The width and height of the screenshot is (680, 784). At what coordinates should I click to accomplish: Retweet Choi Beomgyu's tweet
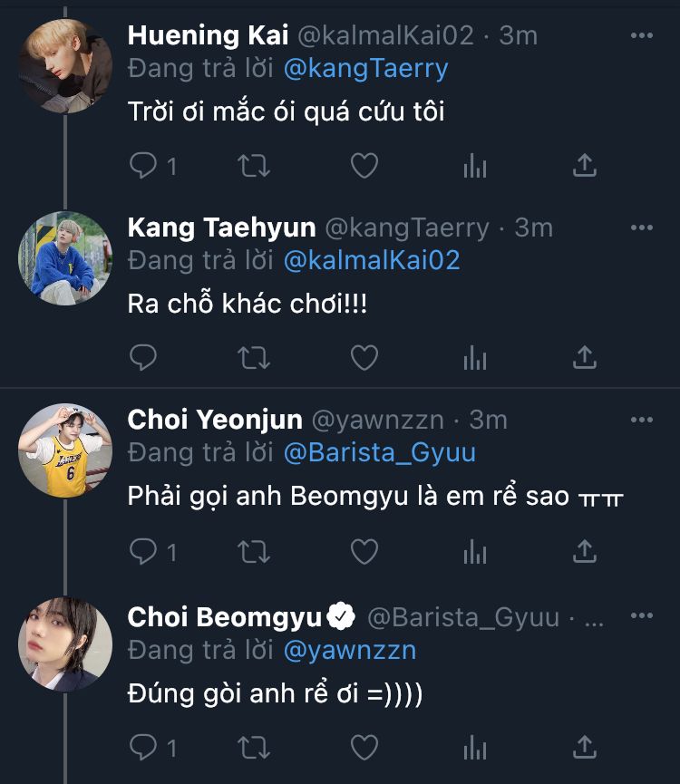click(254, 748)
